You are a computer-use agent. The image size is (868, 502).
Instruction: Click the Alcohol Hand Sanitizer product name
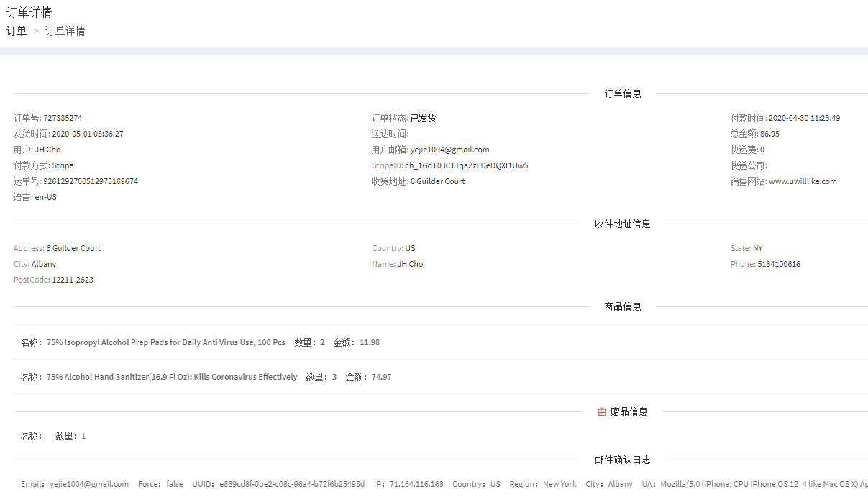coord(172,377)
